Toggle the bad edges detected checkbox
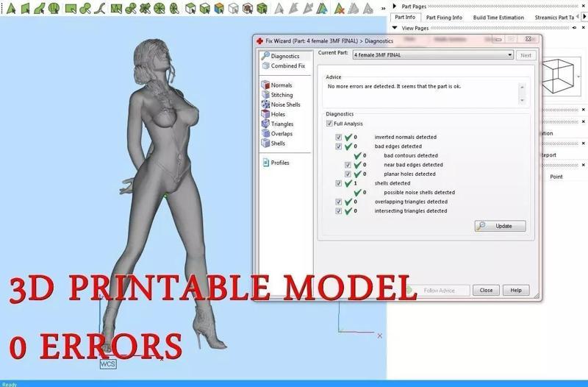 coord(339,146)
